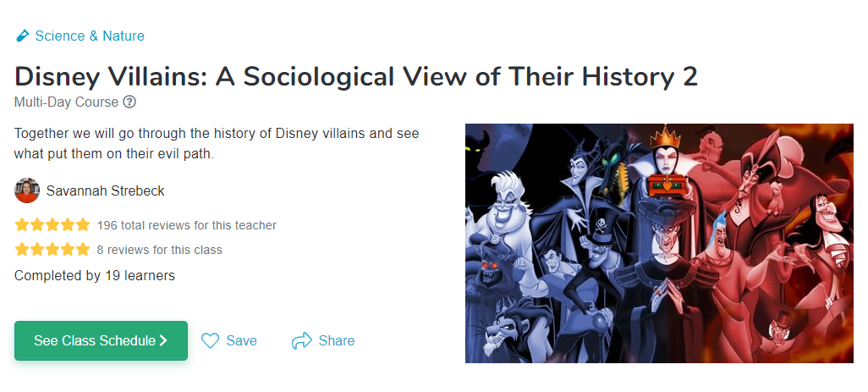Open the Disney villains class image
868x392 pixels.
pyautogui.click(x=659, y=243)
